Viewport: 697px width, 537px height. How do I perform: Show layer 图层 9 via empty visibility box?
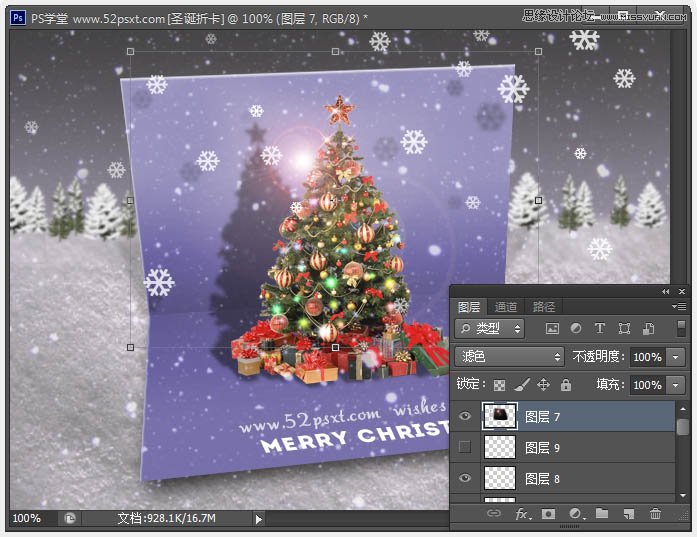[465, 447]
